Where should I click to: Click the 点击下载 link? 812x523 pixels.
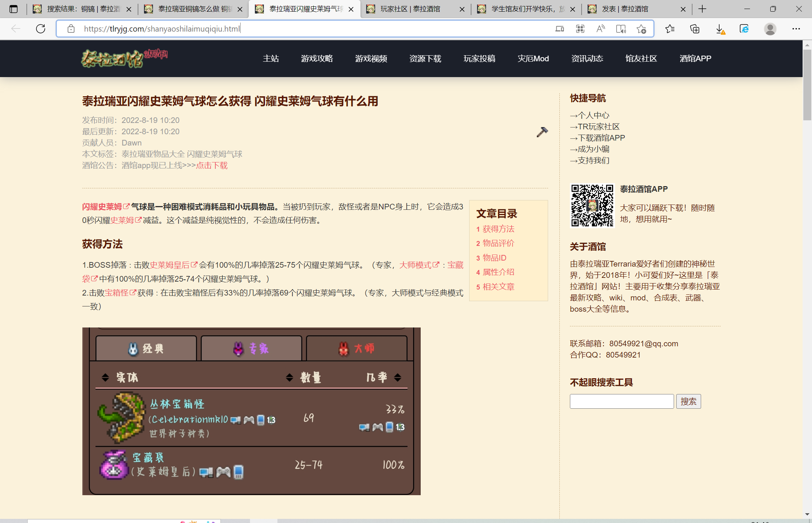point(212,165)
